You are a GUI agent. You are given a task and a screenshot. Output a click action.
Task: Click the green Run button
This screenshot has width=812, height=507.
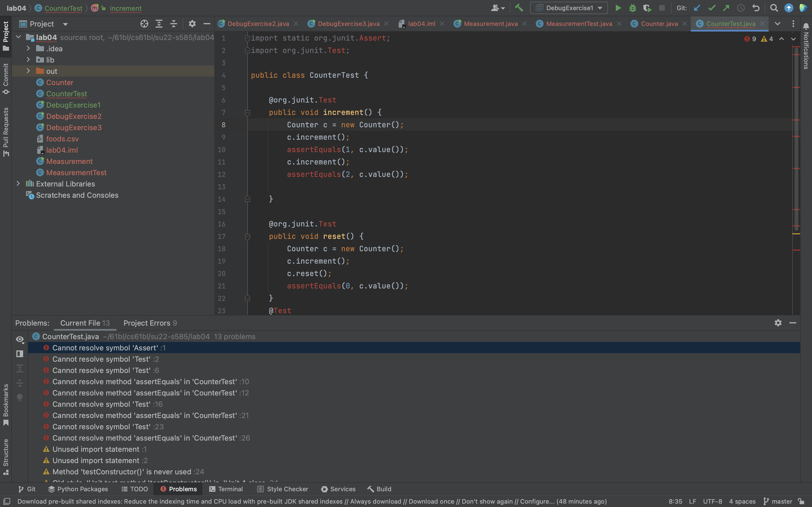pos(618,8)
